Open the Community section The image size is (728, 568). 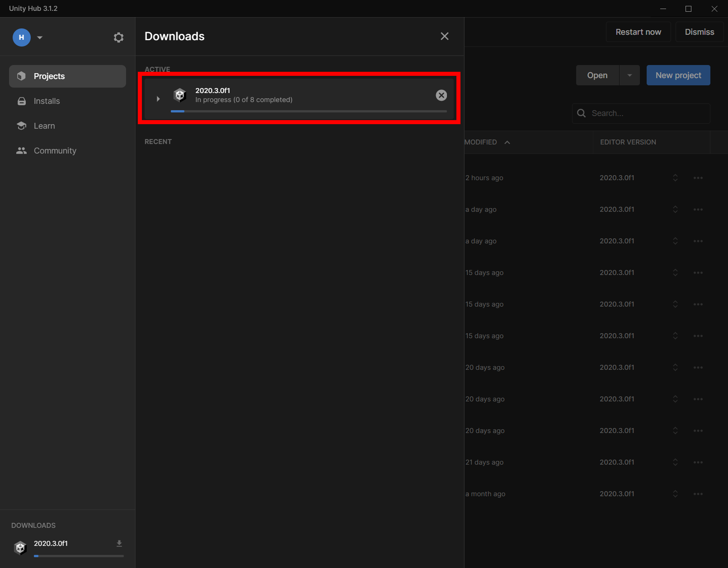67,151
